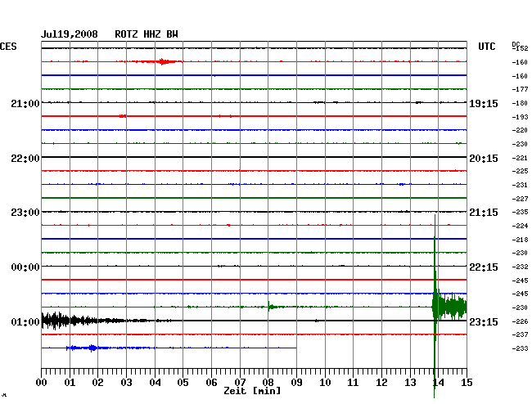Click the 03 minute axis tick label
Screen dimensions: 532x404
(x=126, y=383)
